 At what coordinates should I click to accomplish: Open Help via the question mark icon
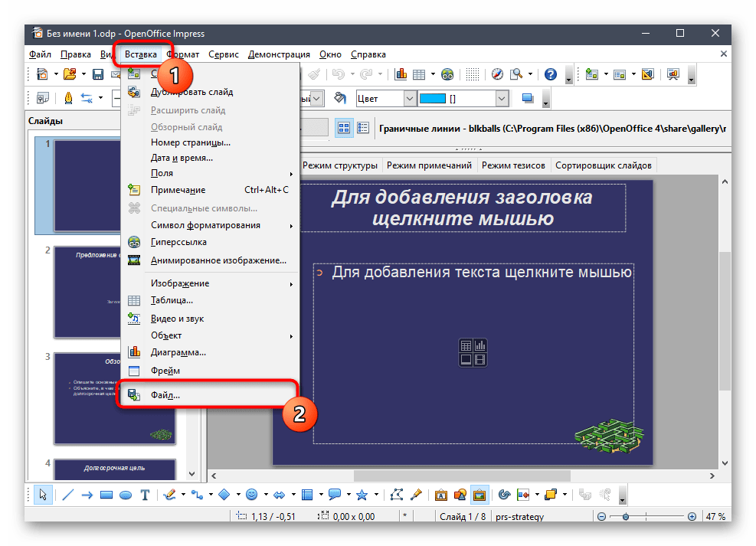(550, 74)
